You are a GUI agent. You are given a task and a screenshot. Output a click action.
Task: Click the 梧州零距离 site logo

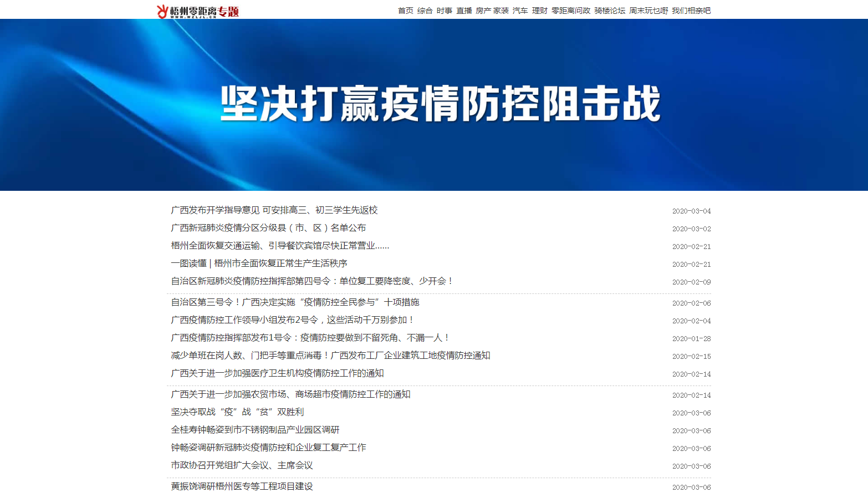coord(197,11)
